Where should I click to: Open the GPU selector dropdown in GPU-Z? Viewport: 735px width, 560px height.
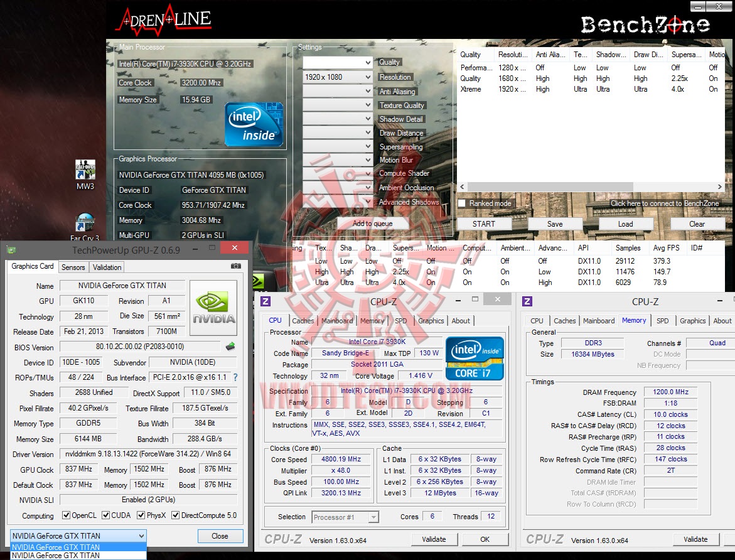(78, 536)
